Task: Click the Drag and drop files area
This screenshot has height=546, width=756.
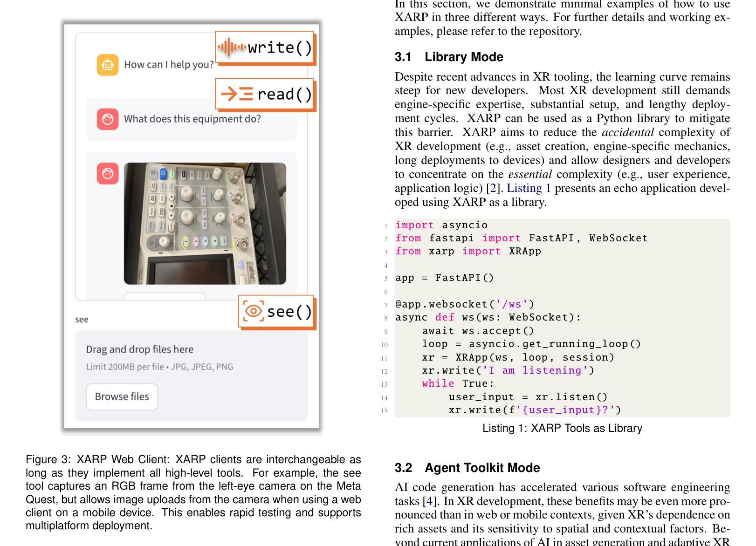Action: 192,375
